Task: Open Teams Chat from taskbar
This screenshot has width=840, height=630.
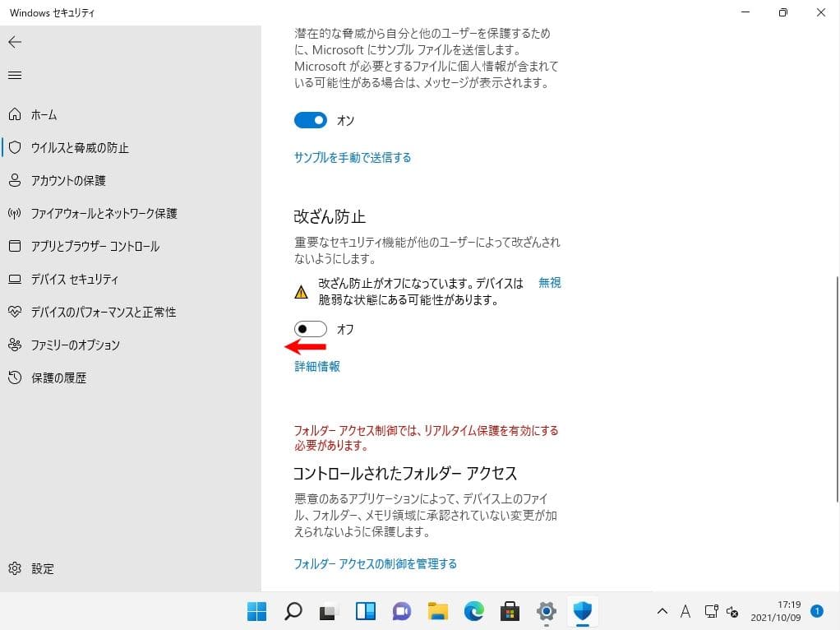Action: pos(402,611)
